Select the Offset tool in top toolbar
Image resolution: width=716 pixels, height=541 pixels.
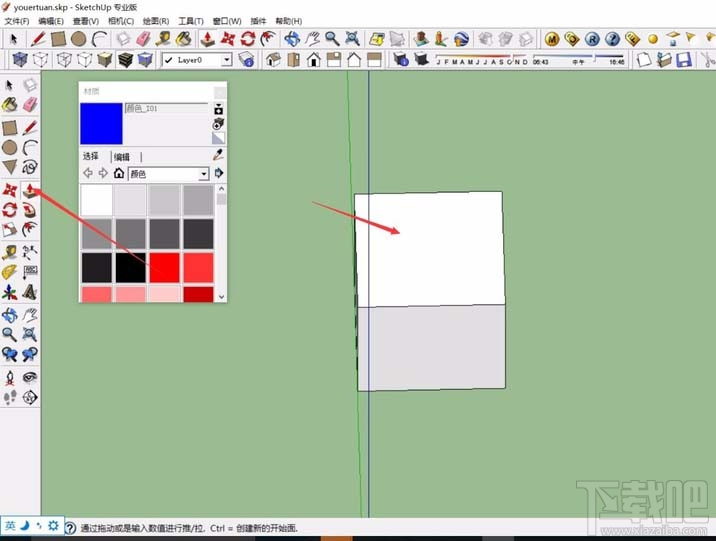point(268,39)
